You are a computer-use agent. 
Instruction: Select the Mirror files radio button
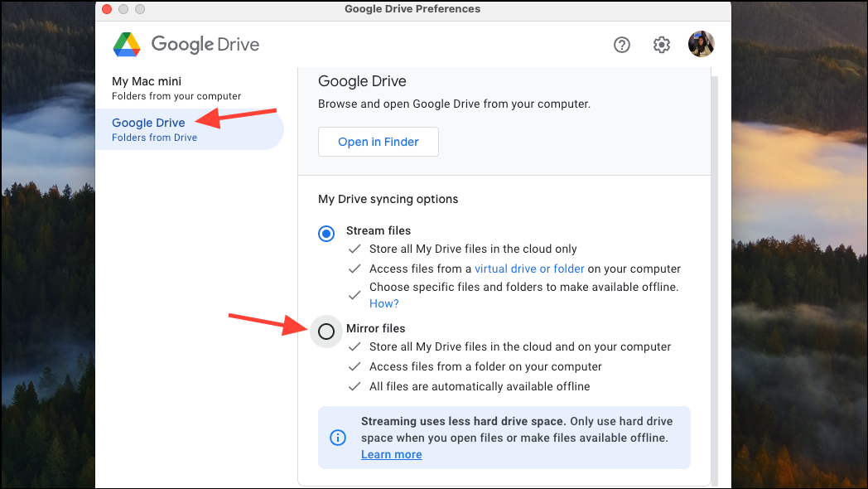pos(326,332)
